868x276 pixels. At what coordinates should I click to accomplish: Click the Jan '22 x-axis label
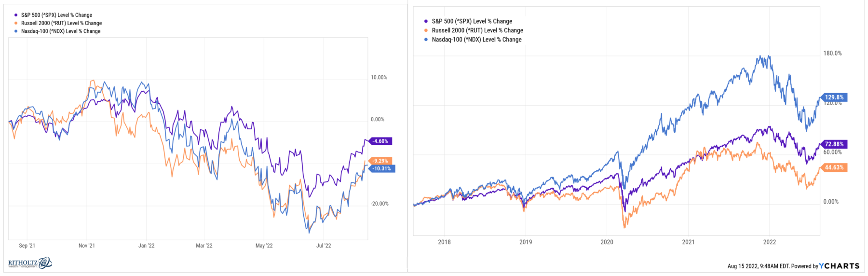tap(146, 246)
